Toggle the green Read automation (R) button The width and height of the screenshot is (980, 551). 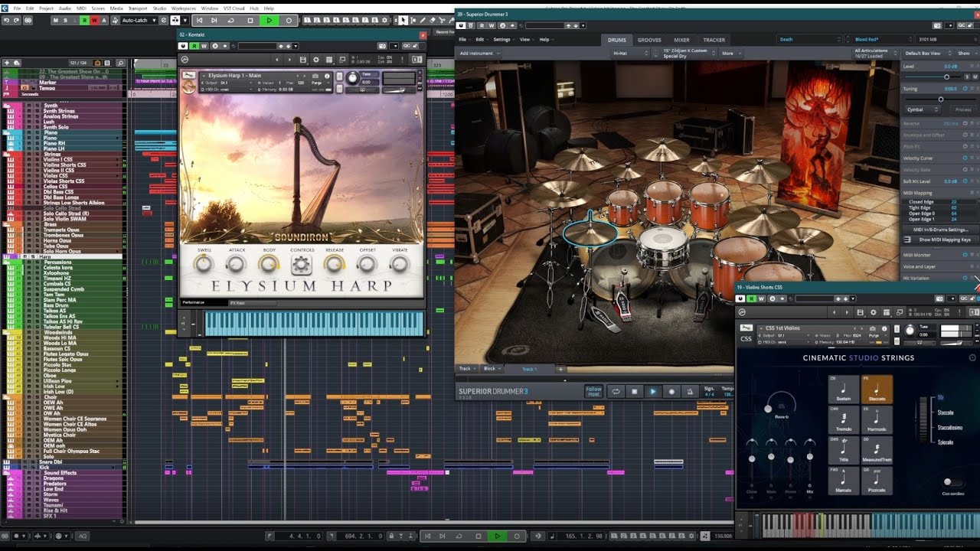coord(84,21)
